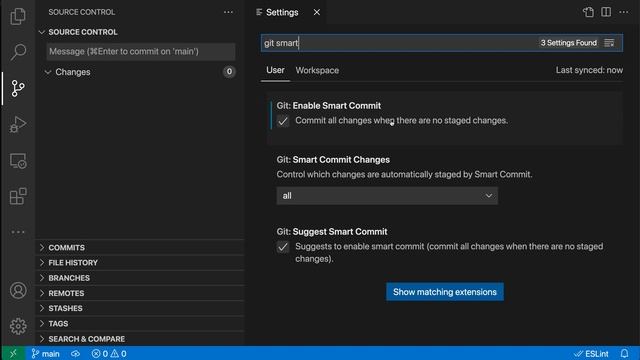Click the Git: Smart Commit Changes title
This screenshot has height=360, width=640.
[x=333, y=160]
